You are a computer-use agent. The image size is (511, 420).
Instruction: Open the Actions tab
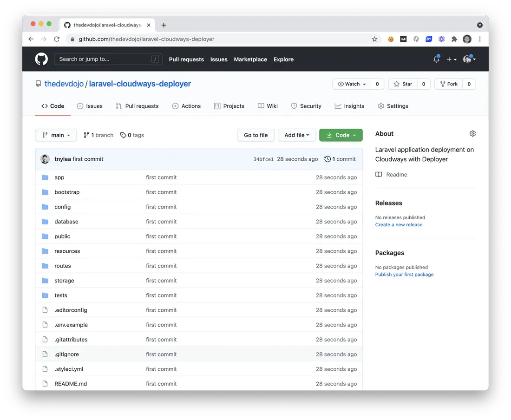186,106
